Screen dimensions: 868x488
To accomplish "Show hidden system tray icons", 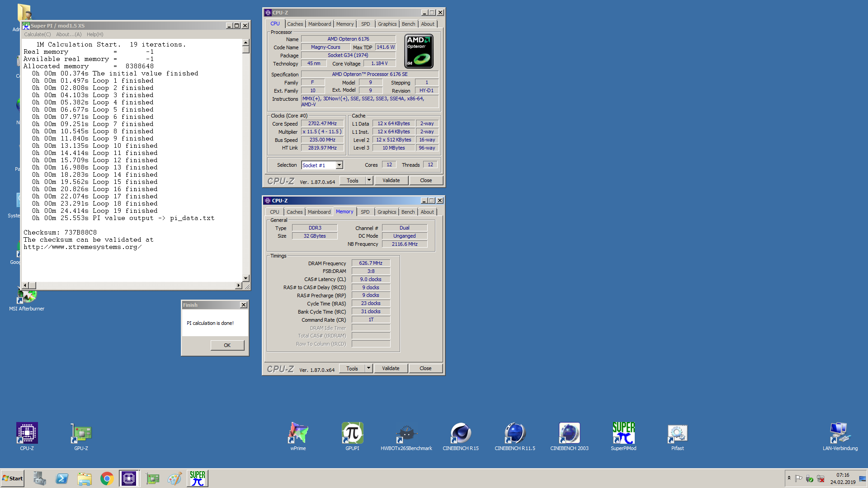I will [x=789, y=478].
